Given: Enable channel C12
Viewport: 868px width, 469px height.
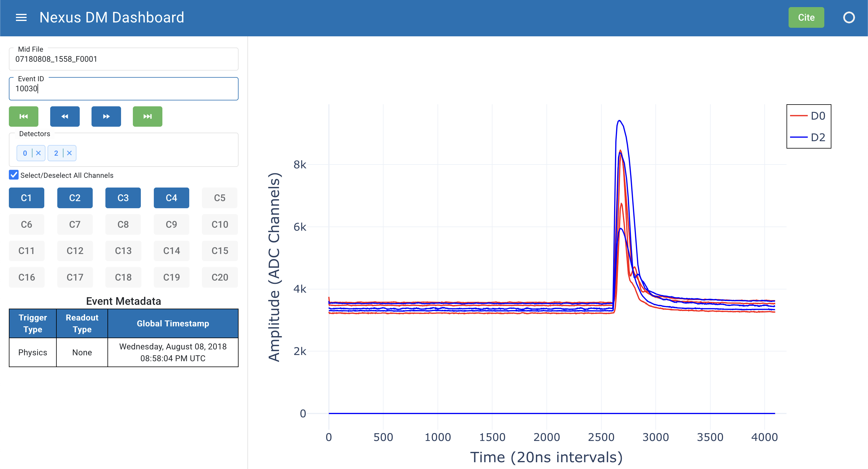Looking at the screenshot, I should (75, 250).
